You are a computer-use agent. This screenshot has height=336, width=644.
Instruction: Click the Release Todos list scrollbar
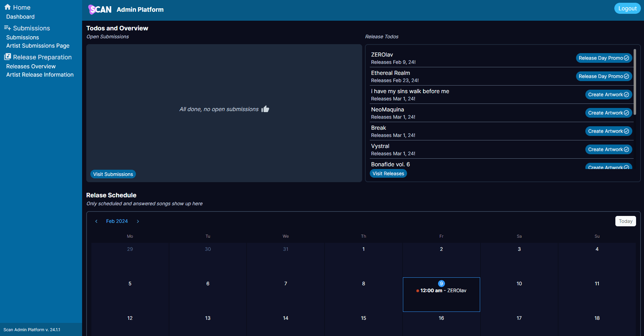[x=635, y=82]
